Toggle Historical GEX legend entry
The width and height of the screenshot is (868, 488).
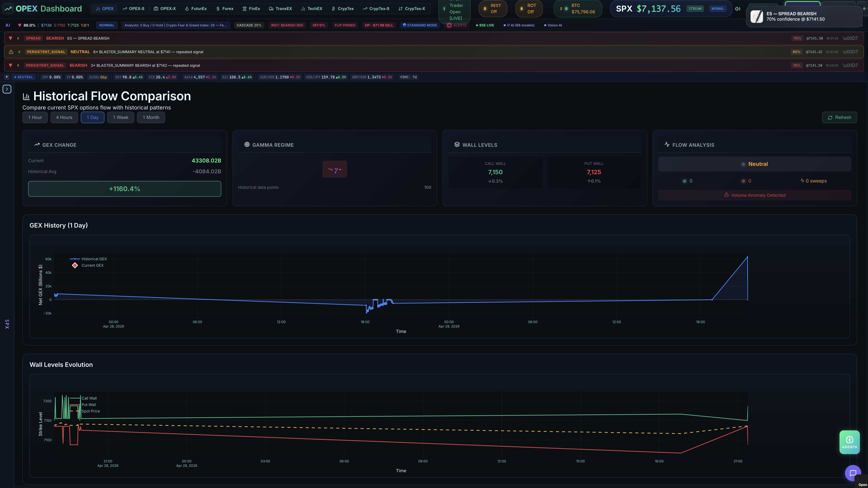coord(88,259)
